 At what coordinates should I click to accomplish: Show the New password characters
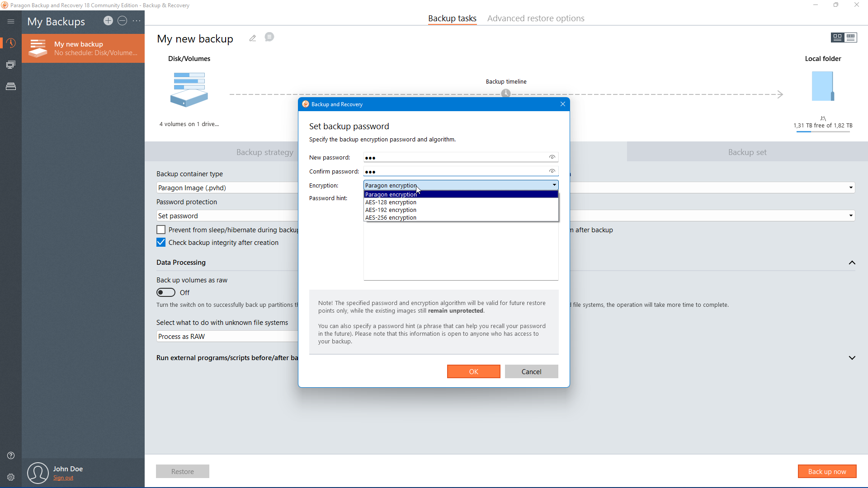[x=552, y=157]
